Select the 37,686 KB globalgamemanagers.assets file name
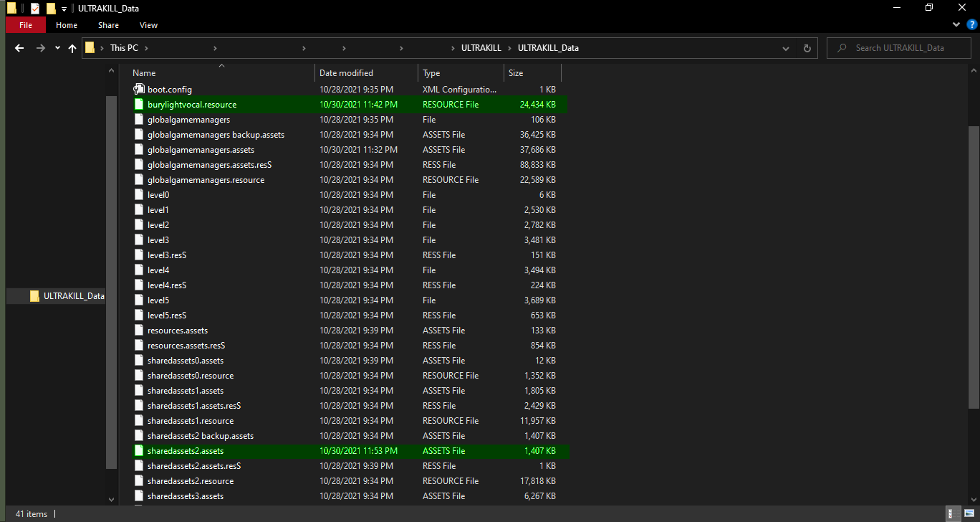The width and height of the screenshot is (980, 522). [201, 150]
